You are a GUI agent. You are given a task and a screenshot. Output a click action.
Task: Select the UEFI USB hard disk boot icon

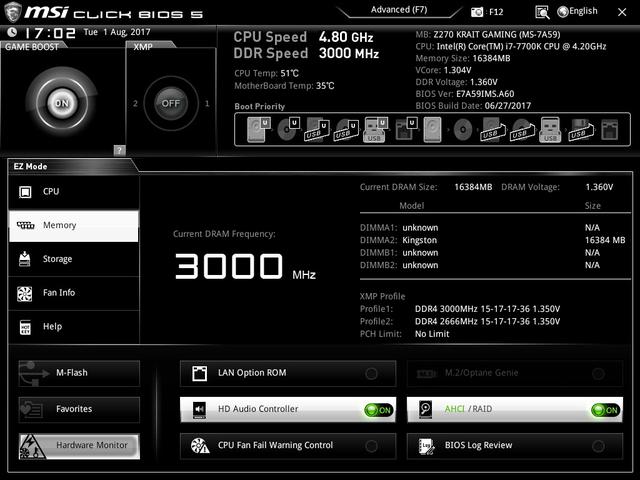[x=317, y=129]
